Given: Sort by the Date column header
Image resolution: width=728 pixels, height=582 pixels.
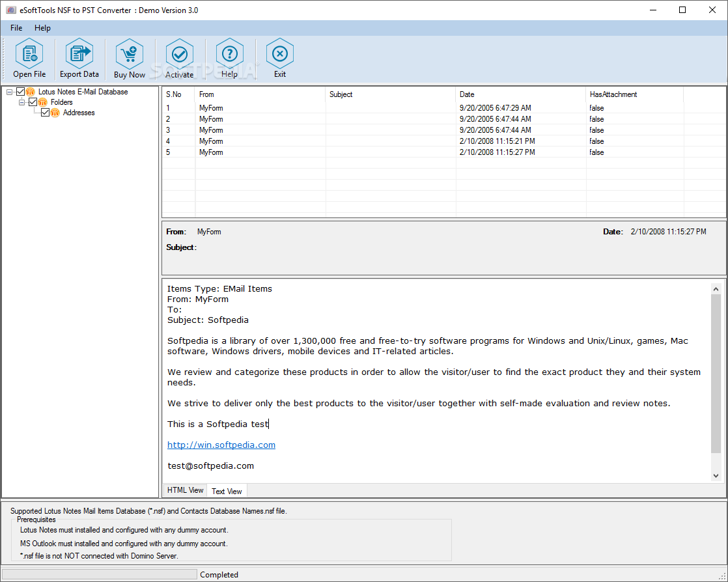Looking at the screenshot, I should 520,94.
